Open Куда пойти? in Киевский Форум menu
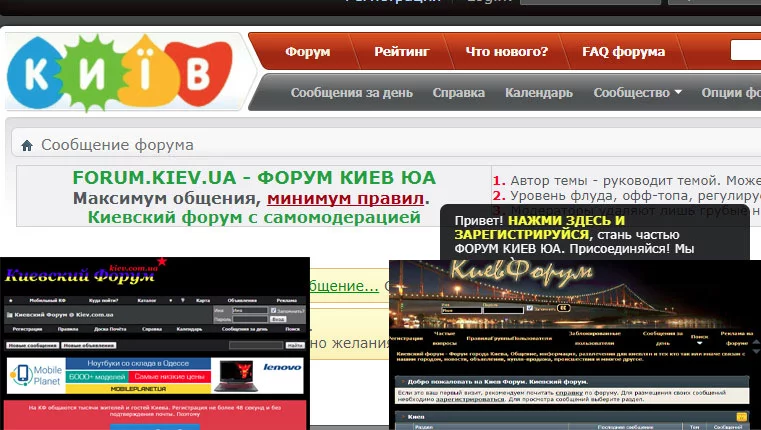Screen dimensions: 761x430 (104, 300)
